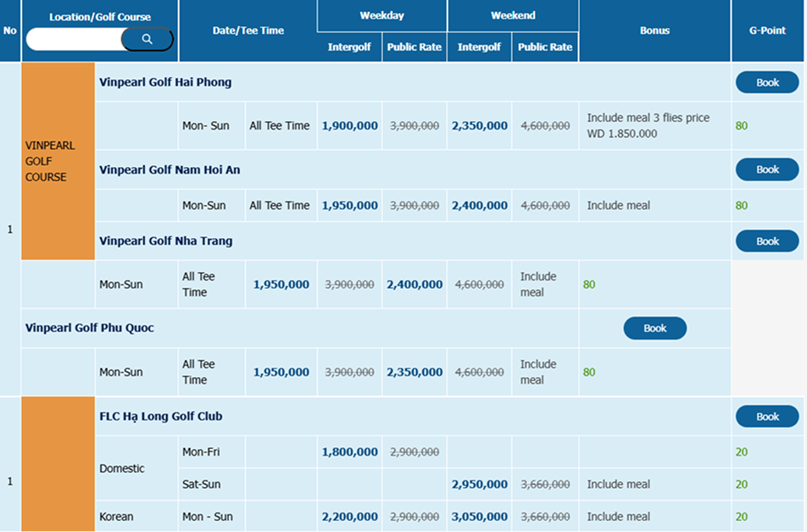Click the Public Rate subheader under Weekend

[x=545, y=47]
